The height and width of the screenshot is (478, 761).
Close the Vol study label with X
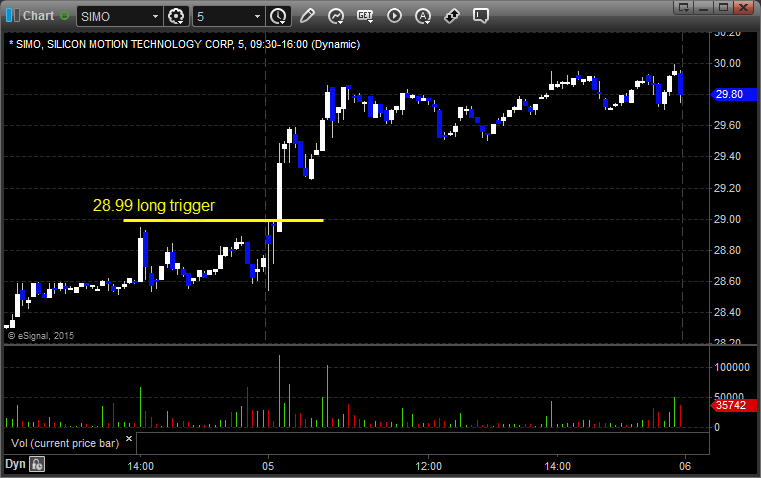pos(129,439)
